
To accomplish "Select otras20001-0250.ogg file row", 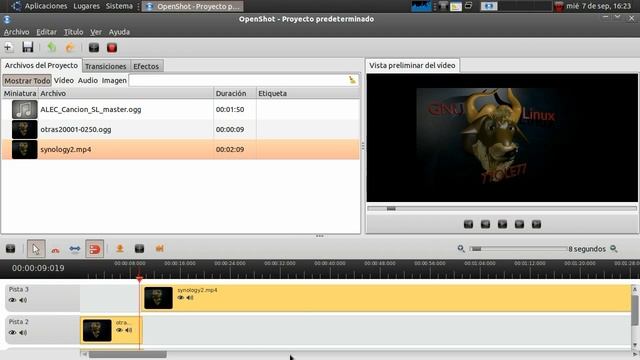I will [x=181, y=129].
